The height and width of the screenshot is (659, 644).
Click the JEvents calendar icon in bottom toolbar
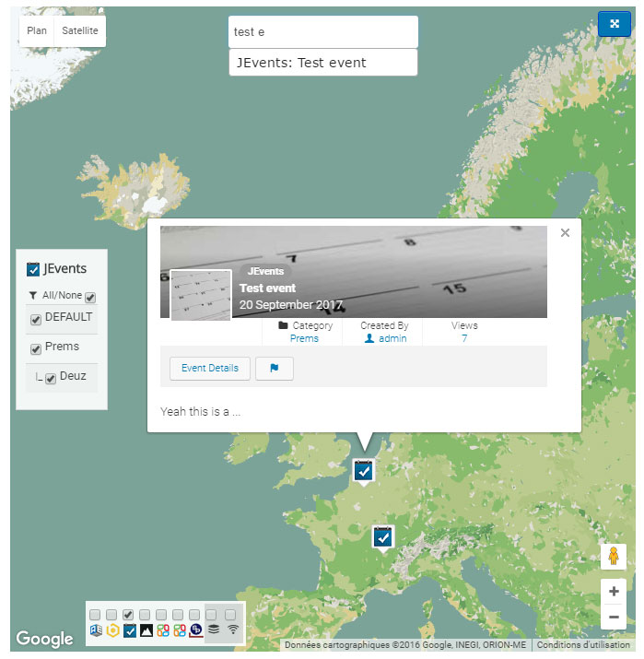[x=129, y=630]
